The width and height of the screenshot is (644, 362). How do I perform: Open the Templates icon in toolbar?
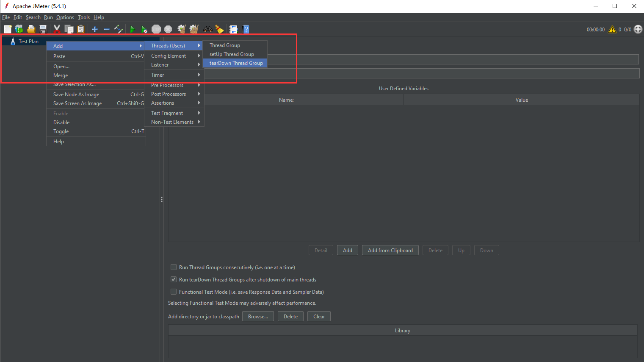point(19,29)
